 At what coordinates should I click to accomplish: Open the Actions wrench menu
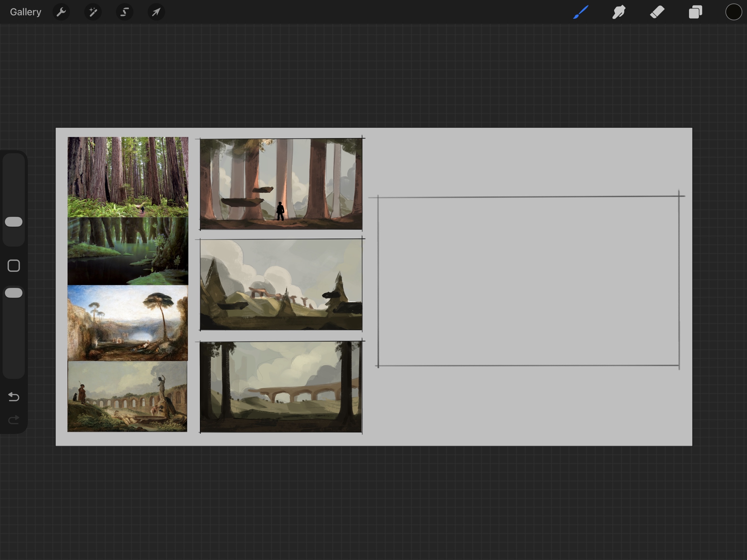(x=61, y=12)
